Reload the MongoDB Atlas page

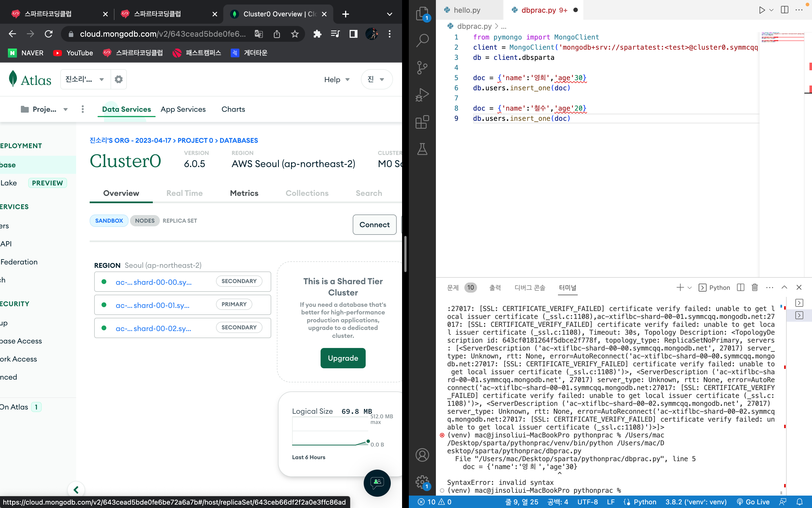[49, 34]
